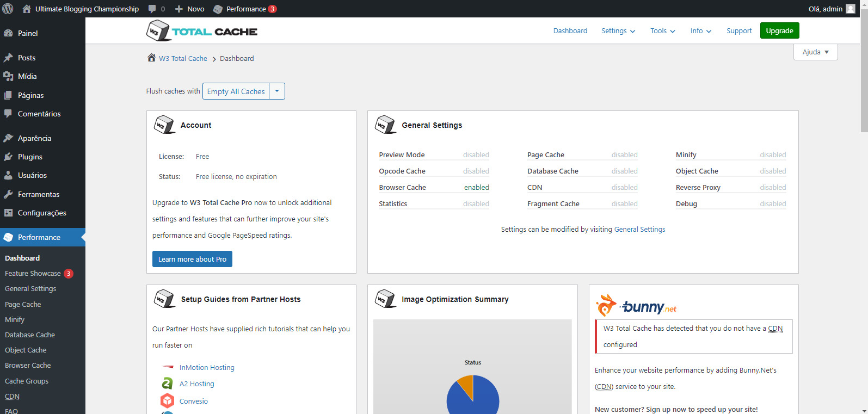Click the Aparência paintbrush icon
The width and height of the screenshot is (868, 414).
pyautogui.click(x=8, y=138)
